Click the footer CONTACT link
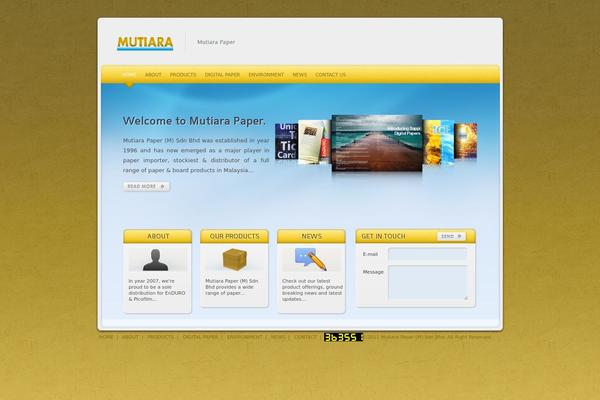Screen dimensions: 600x400 click(305, 337)
